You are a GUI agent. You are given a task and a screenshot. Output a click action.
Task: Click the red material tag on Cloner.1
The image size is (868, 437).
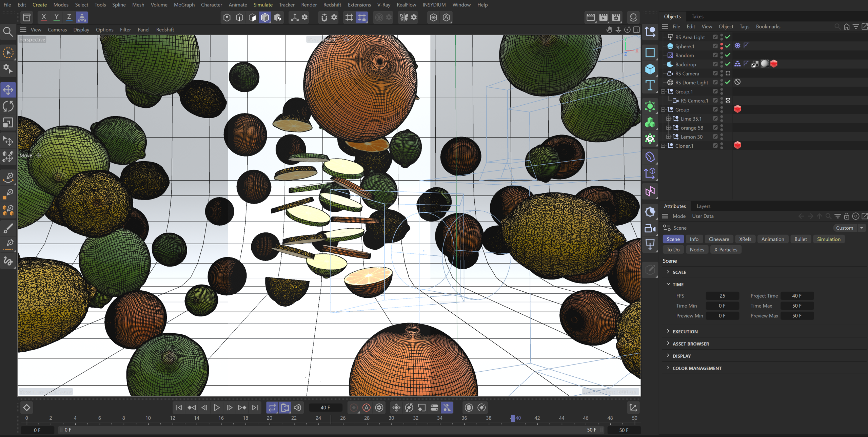[737, 145]
